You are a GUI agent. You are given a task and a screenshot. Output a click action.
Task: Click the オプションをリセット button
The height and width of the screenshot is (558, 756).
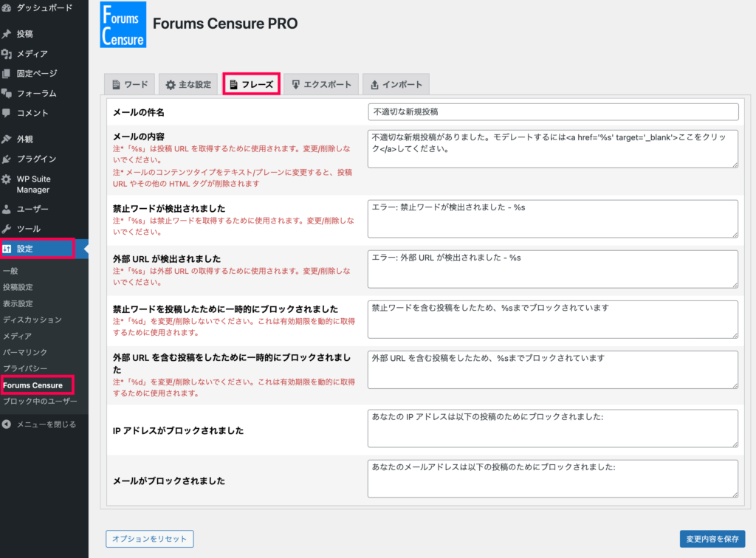click(x=150, y=539)
